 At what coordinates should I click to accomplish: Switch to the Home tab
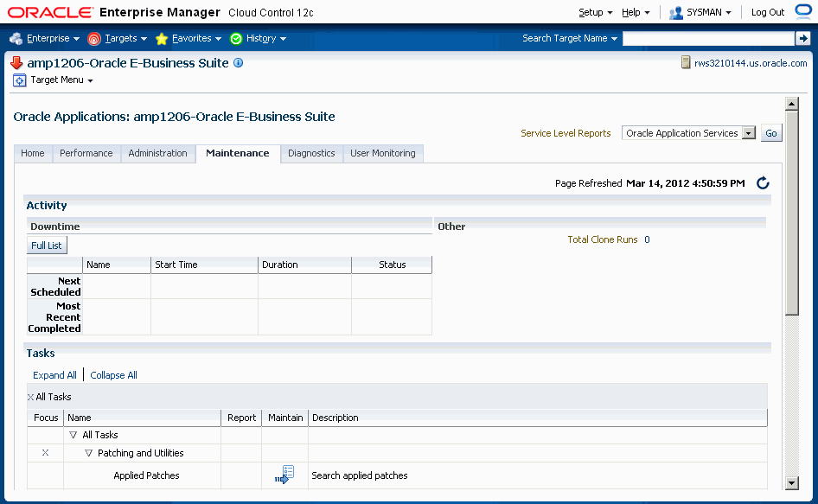coord(33,153)
